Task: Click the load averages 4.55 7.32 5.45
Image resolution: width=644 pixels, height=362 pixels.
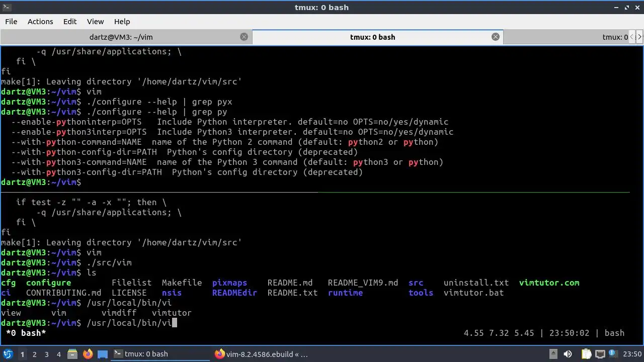Action: point(499,333)
